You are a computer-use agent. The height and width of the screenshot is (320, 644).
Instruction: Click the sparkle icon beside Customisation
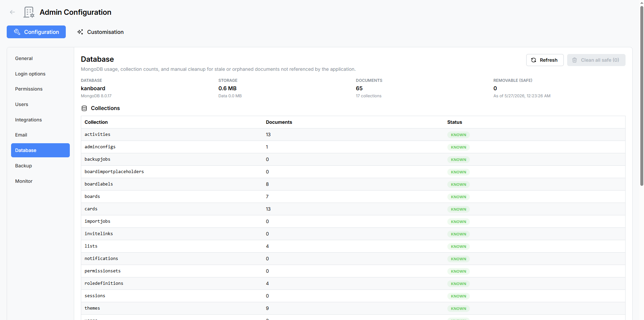[80, 32]
